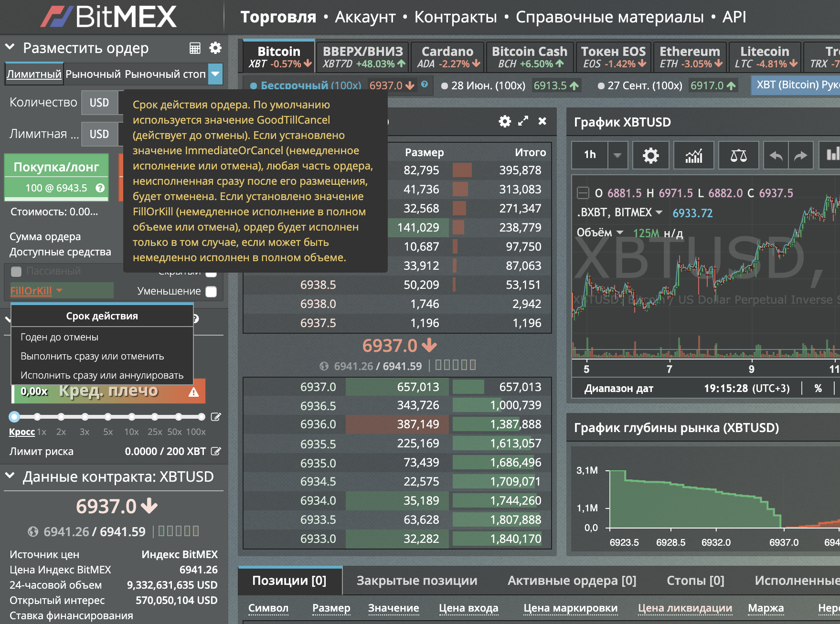Switch to the Litecoin tab
The height and width of the screenshot is (624, 840).
[x=765, y=57]
